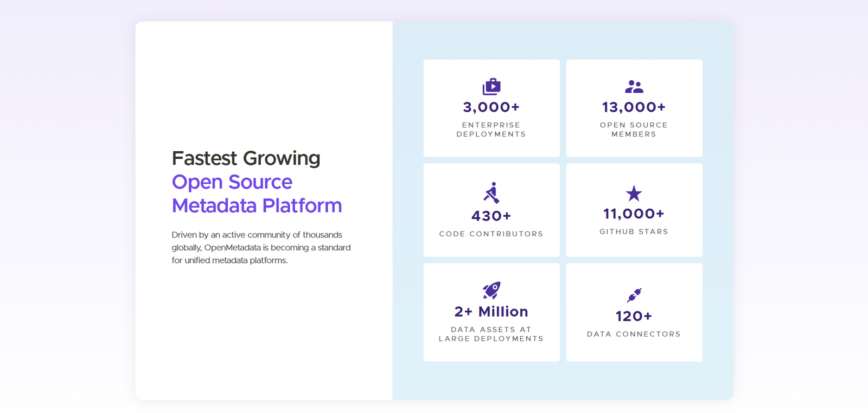868x413 pixels.
Task: Click the Code Contributors label
Action: pyautogui.click(x=492, y=234)
